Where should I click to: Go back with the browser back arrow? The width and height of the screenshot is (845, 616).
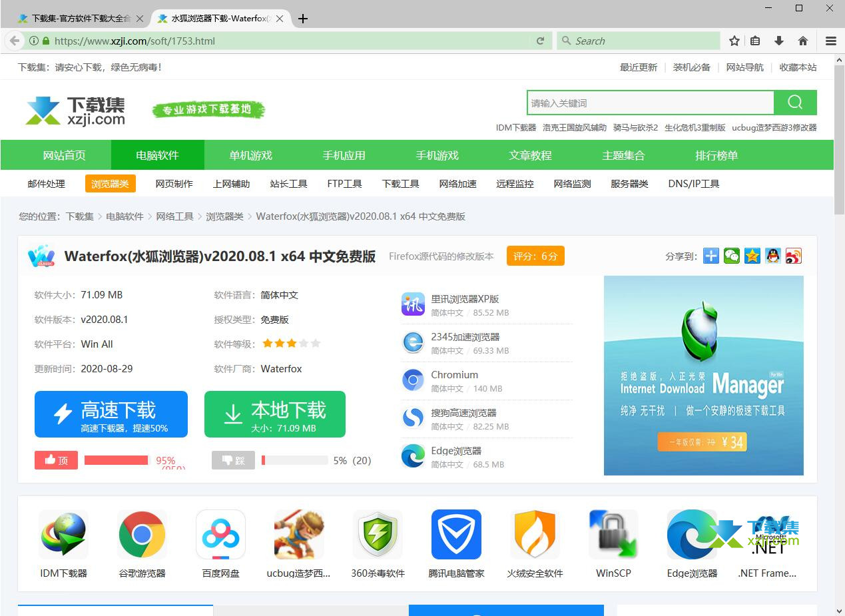click(x=14, y=41)
